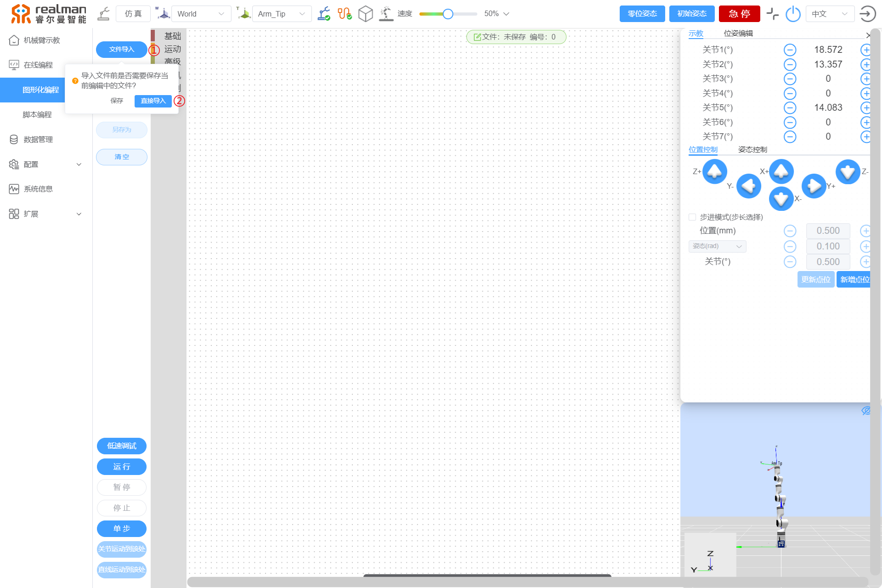This screenshot has width=882, height=588.
Task: Click the data management sidebar icon
Action: click(x=13, y=139)
